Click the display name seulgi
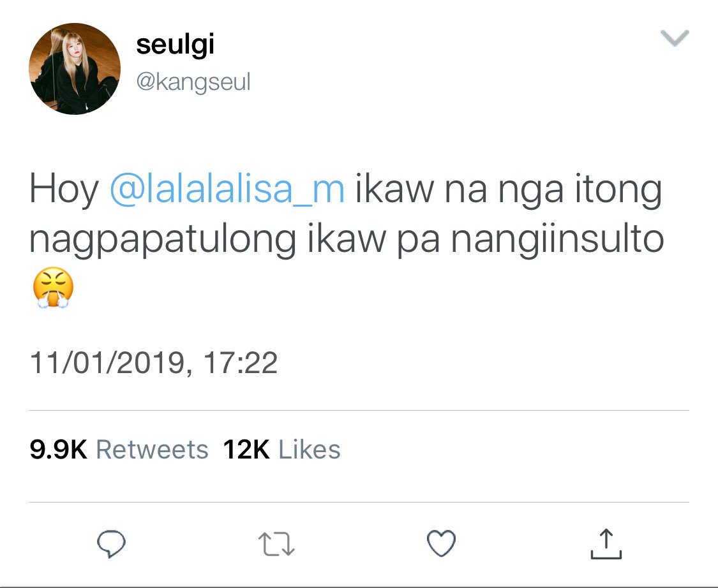This screenshot has width=718, height=588. pyautogui.click(x=176, y=45)
